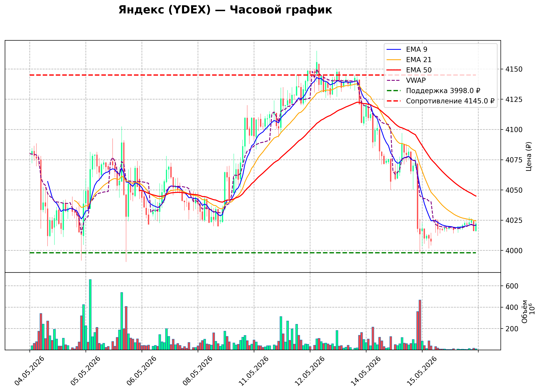Click the green dashed support legend sample
541x392 pixels.
point(394,91)
